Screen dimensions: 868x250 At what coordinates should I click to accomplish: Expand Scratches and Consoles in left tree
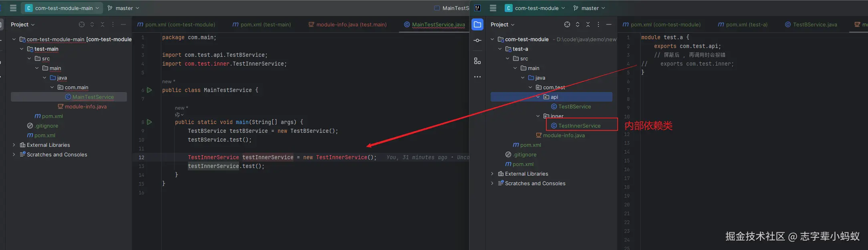(14, 154)
